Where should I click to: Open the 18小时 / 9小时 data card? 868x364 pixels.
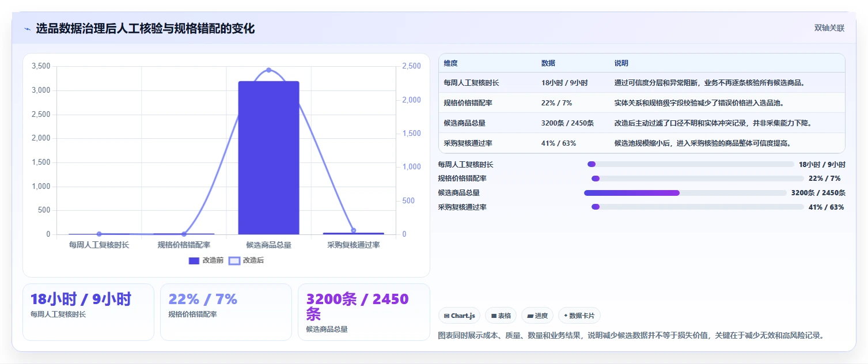pos(88,312)
